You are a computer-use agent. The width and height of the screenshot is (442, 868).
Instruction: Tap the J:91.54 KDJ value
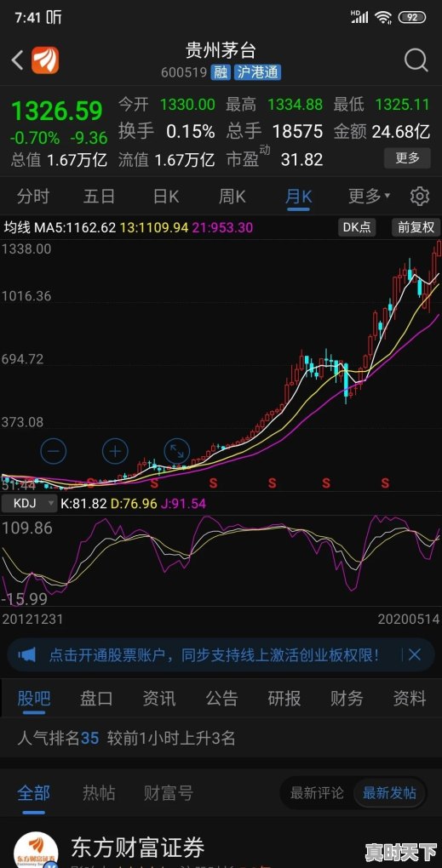coord(183,503)
